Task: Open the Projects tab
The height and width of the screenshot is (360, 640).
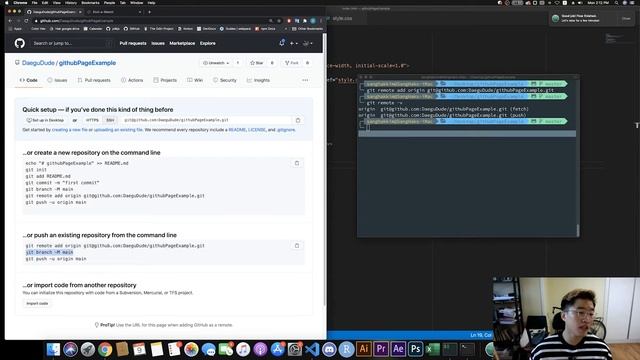Action: tap(165, 80)
